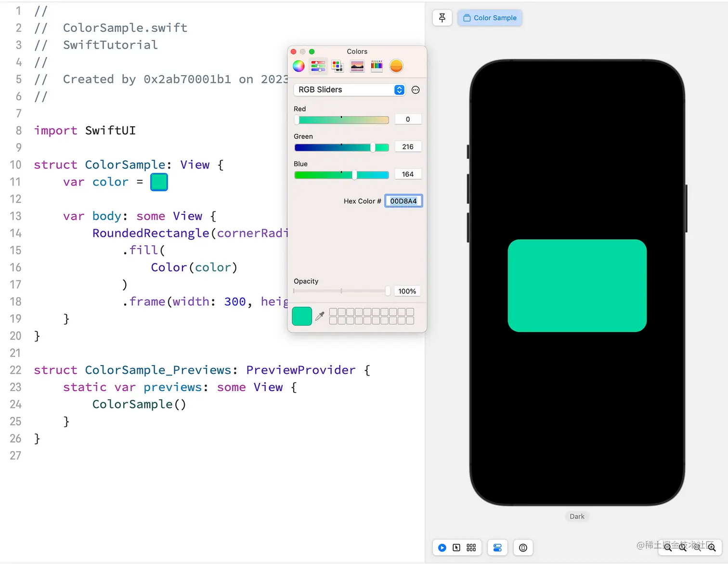The width and height of the screenshot is (728, 564).
Task: Show preview variants grid
Action: point(471,548)
